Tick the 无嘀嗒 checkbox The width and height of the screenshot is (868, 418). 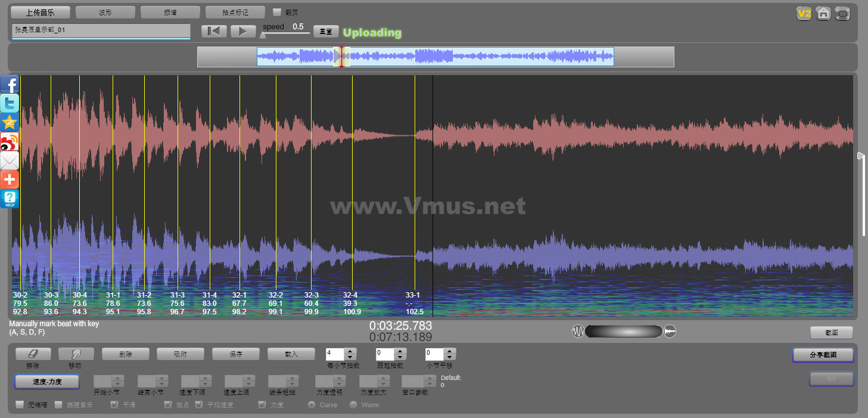point(20,405)
